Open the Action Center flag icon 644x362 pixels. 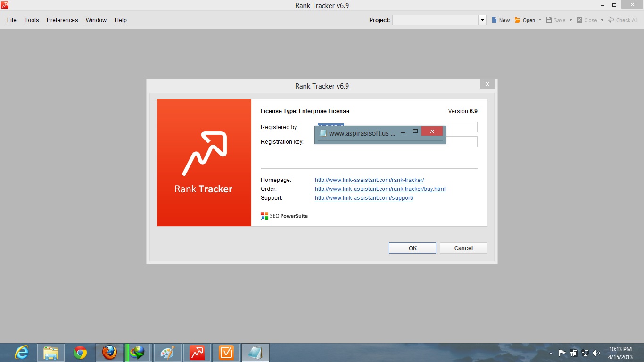[562, 353]
